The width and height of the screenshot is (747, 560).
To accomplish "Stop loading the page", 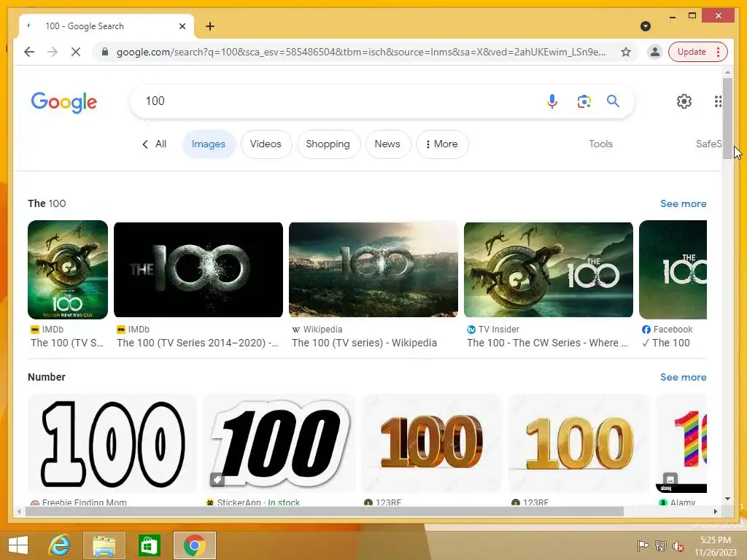I will click(x=76, y=52).
